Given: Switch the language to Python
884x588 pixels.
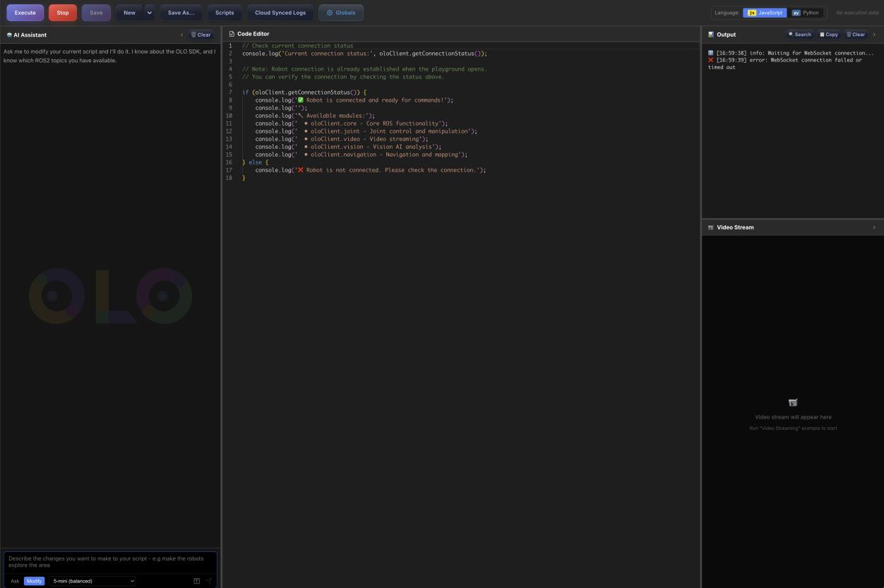Looking at the screenshot, I should (x=805, y=12).
